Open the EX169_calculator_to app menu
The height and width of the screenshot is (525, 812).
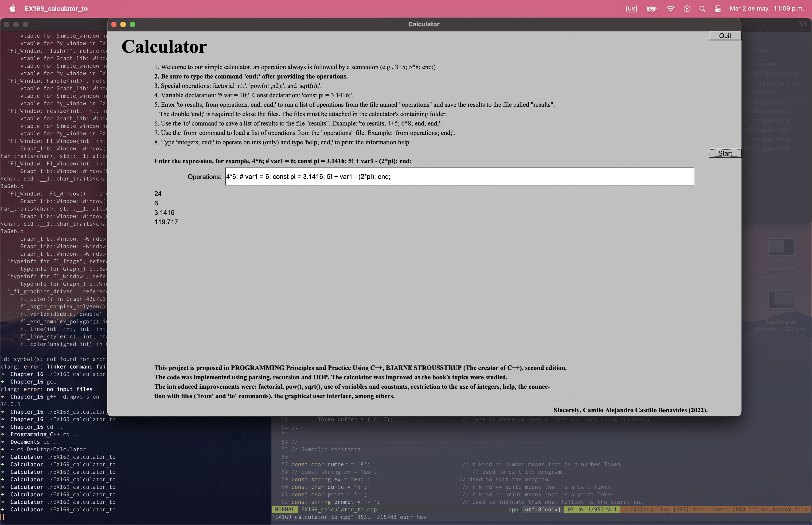point(56,8)
